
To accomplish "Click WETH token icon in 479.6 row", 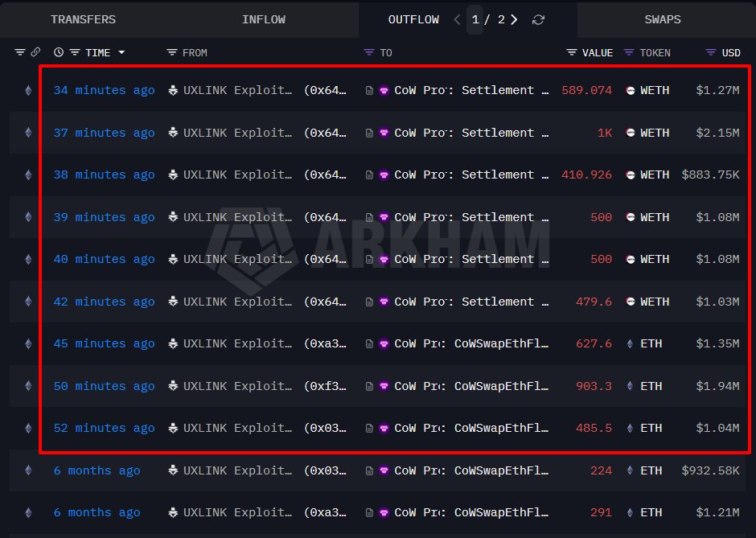I will pyautogui.click(x=631, y=302).
